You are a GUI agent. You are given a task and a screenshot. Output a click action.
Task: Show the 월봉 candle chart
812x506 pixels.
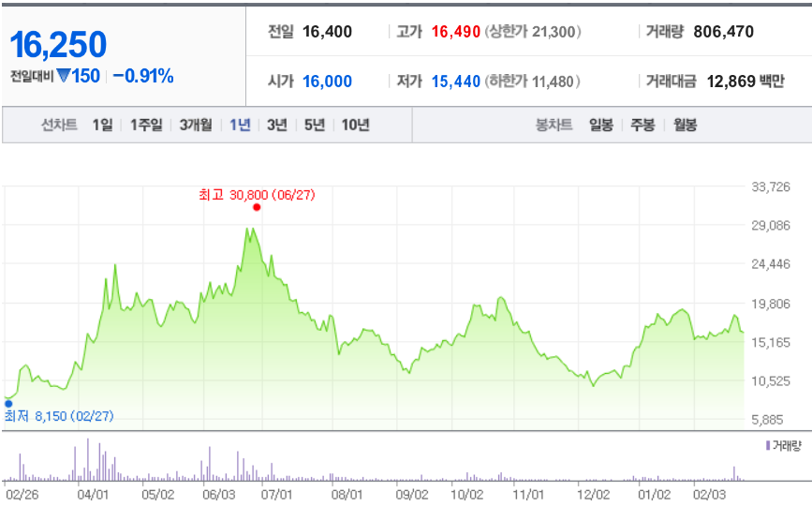tap(685, 125)
